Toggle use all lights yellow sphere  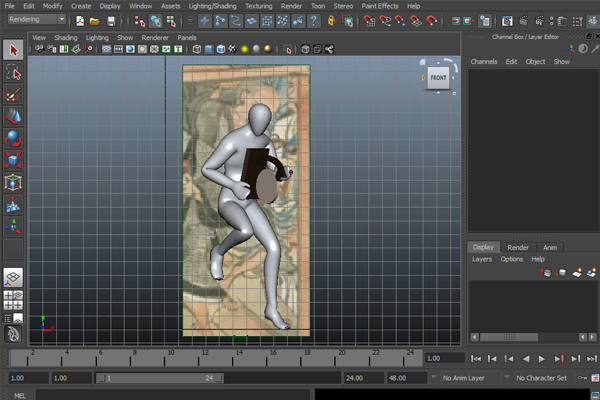pos(245,49)
